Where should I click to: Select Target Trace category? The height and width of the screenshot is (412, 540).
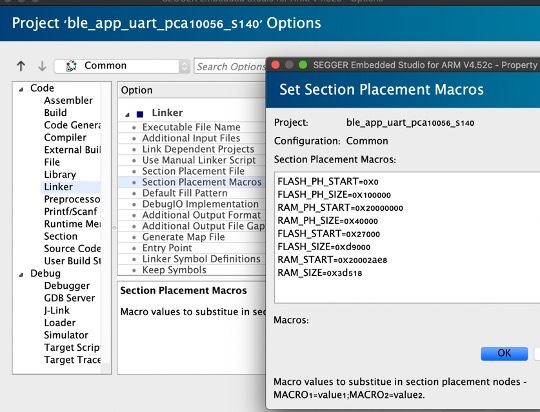coord(72,360)
